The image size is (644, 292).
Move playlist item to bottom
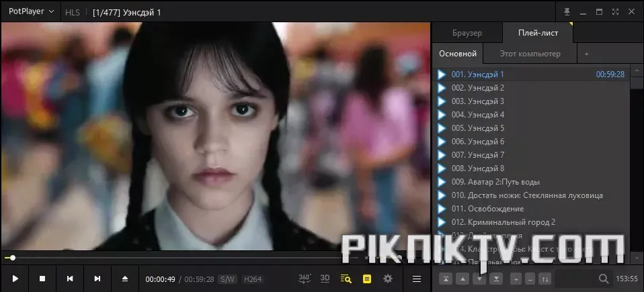[x=496, y=279]
